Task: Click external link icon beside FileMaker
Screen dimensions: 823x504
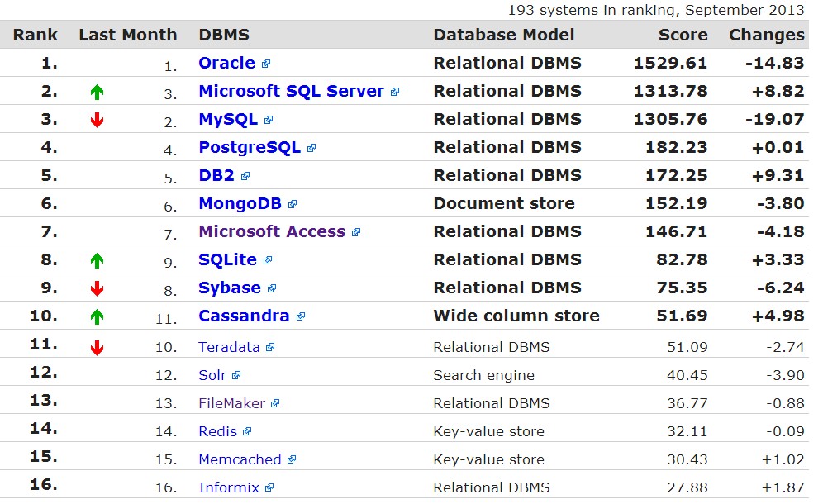Action: tap(275, 403)
